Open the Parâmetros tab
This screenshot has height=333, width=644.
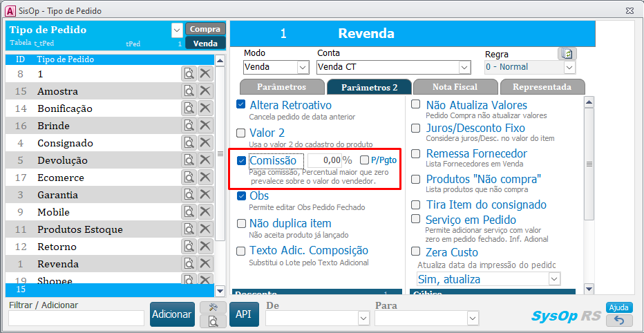[281, 87]
